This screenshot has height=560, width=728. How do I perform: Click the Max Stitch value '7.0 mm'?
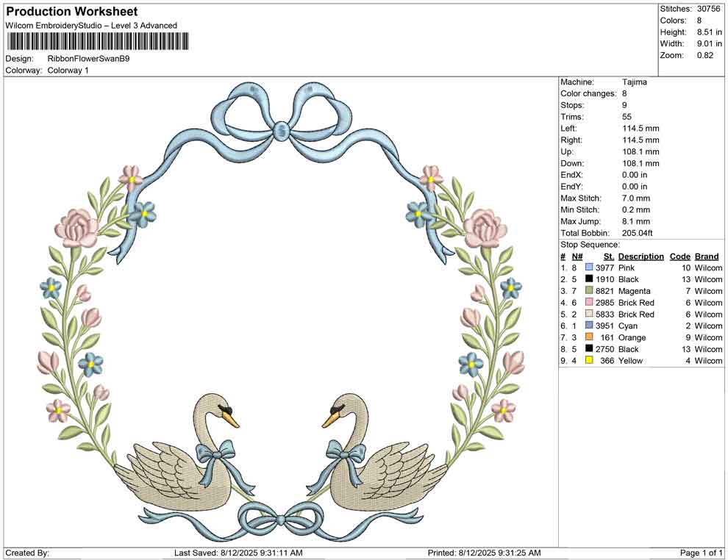pos(636,198)
